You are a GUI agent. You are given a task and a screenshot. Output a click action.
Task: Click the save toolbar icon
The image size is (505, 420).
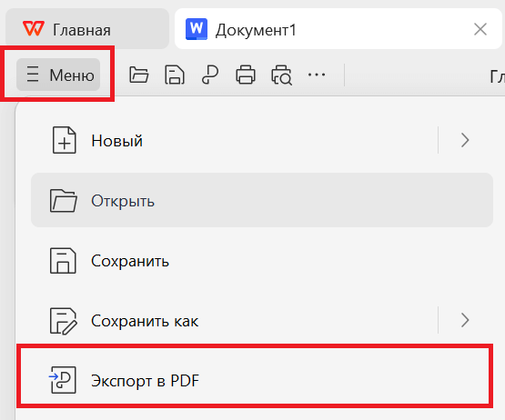pos(175,75)
